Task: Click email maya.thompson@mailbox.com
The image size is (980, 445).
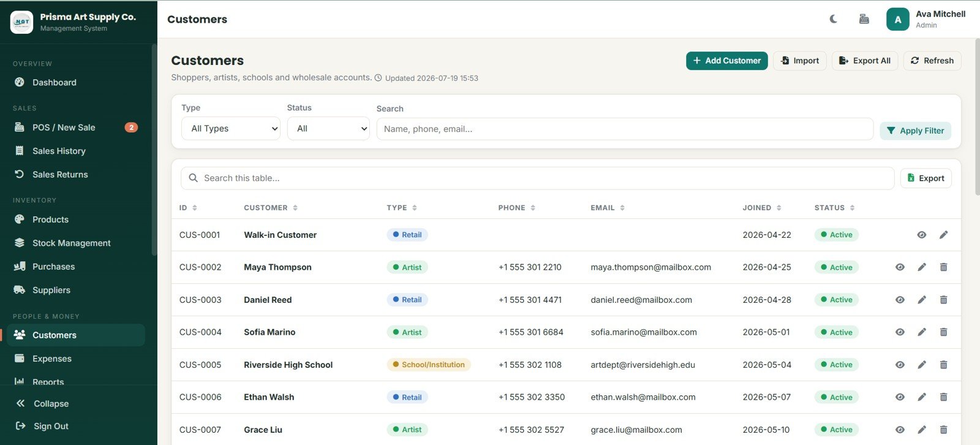Action: coord(651,267)
